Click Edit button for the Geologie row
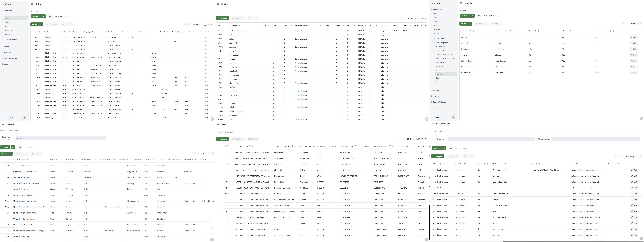Image resolution: width=644 pixels, height=242 pixels. [x=633, y=43]
